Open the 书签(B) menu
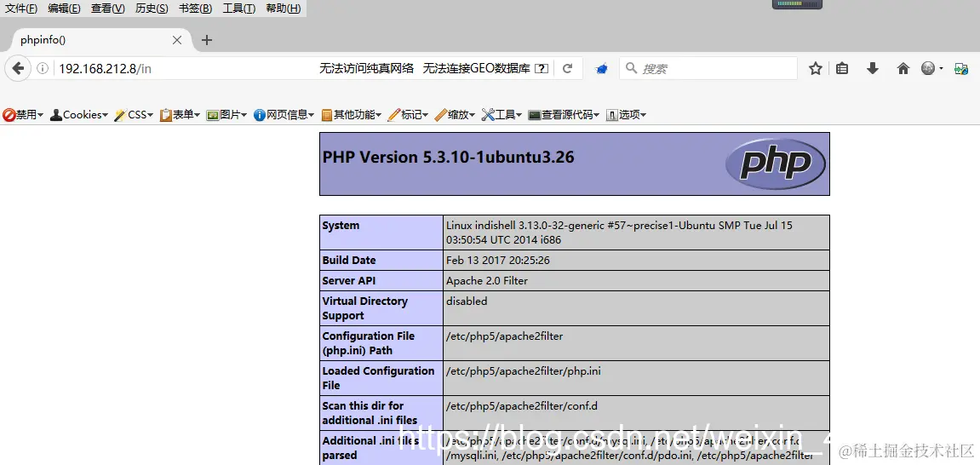This screenshot has height=465, width=980. pos(196,9)
